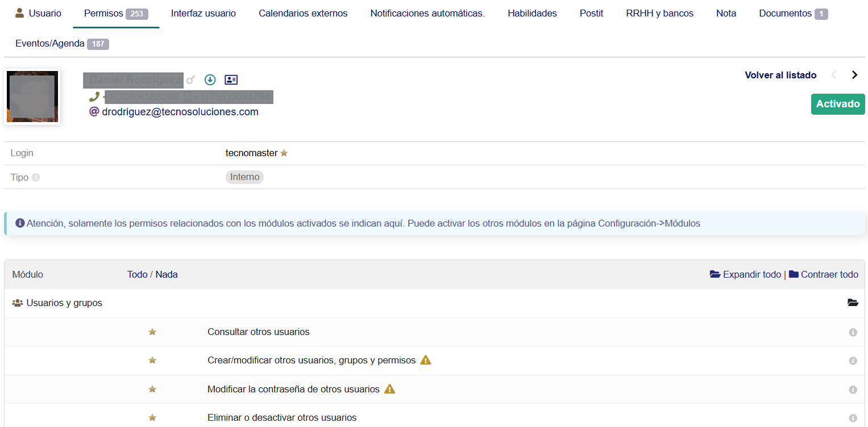Image resolution: width=868 pixels, height=427 pixels.
Task: Select Todo to grant all permissions
Action: coord(137,275)
